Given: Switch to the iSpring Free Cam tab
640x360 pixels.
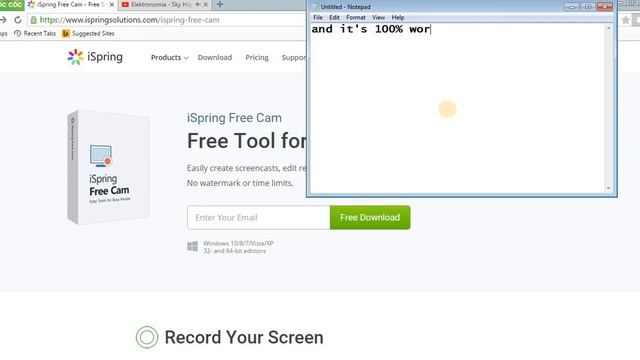Looking at the screenshot, I should pos(70,5).
